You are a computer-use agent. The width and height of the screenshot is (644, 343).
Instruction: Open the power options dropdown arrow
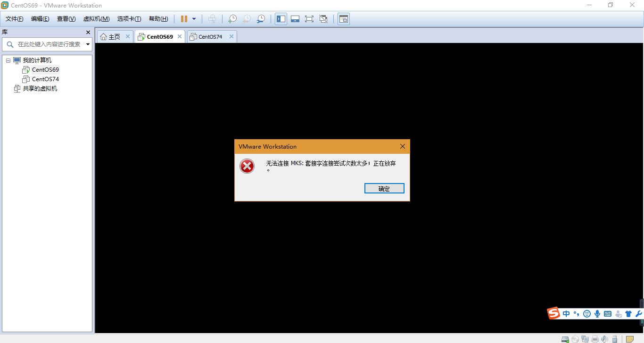[x=194, y=19]
